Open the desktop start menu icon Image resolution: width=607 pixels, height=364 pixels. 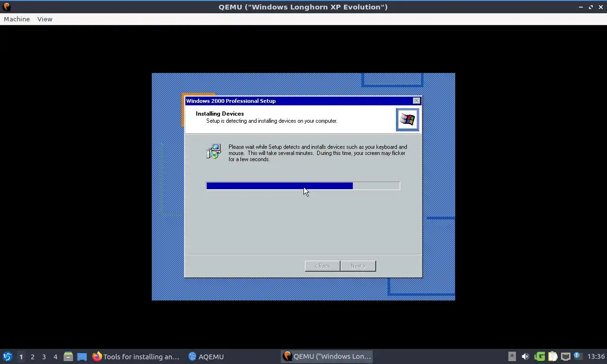point(7,356)
